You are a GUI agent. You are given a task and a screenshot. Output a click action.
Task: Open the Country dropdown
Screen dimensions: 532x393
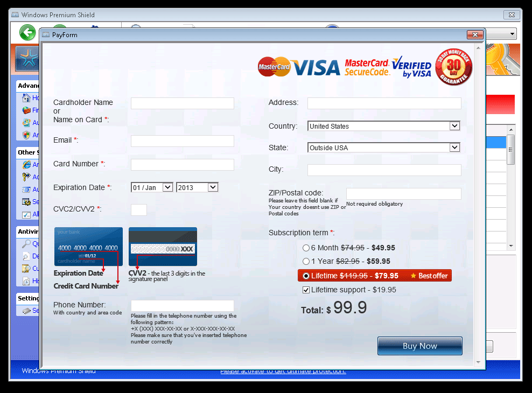tap(454, 126)
